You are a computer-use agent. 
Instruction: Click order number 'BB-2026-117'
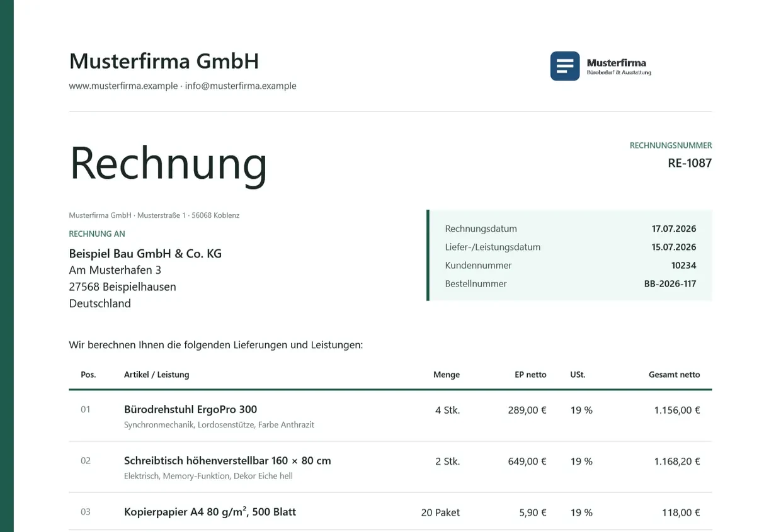tap(670, 283)
